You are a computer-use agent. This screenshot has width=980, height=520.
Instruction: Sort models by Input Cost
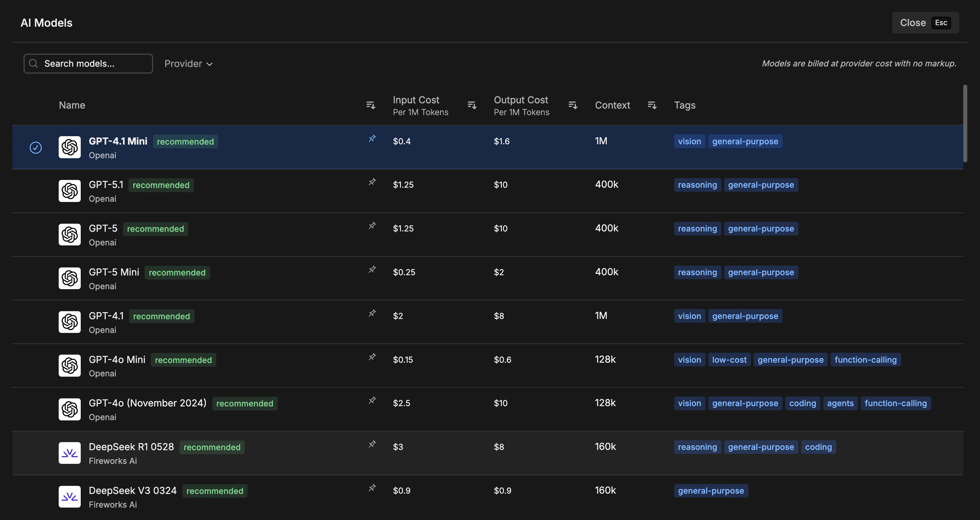(x=471, y=105)
